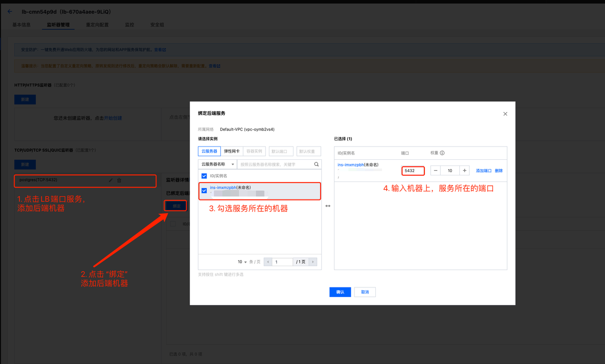This screenshot has width=605, height=364.
Task: Click the ID/实例名 header in the 已选择 table
Action: pos(346,153)
